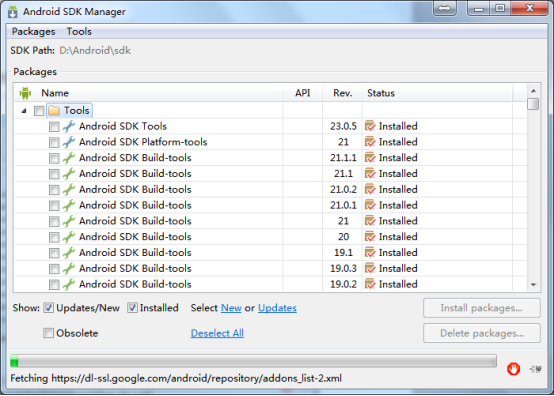554x396 pixels.
Task: Click the green wrench icon for Build-tools 21.0.2
Action: (x=69, y=189)
